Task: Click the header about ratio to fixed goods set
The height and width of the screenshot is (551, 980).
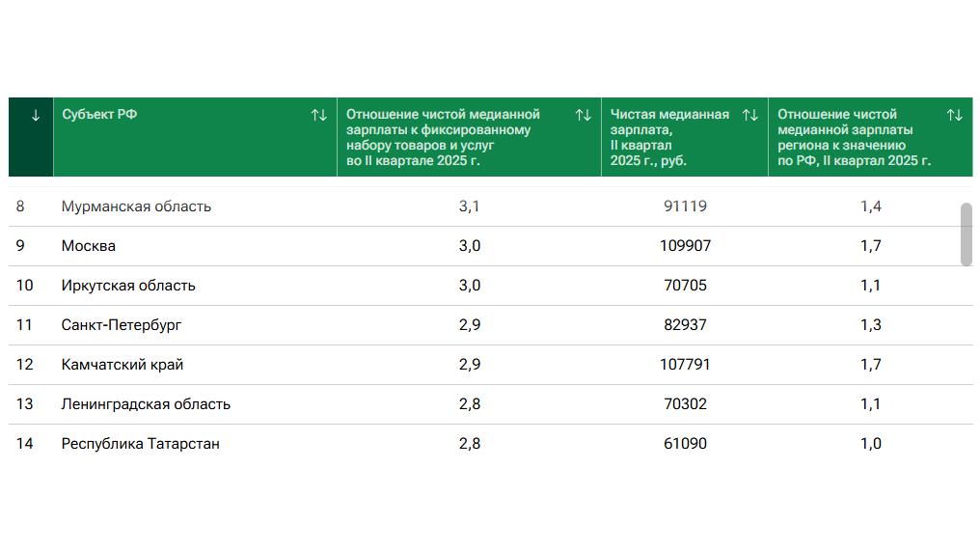Action: (x=442, y=137)
